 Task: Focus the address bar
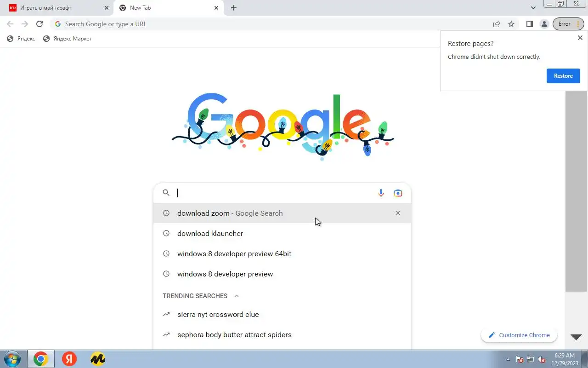click(271, 24)
